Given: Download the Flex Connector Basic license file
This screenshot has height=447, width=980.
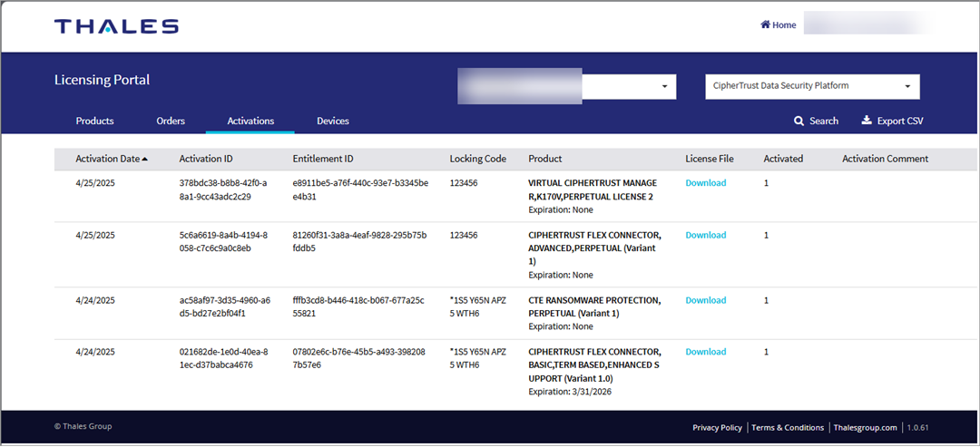Looking at the screenshot, I should 705,352.
